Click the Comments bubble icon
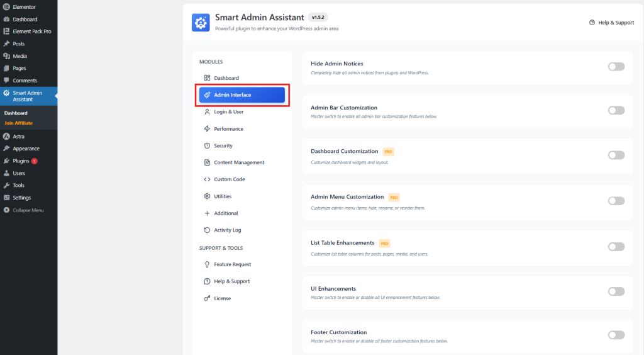This screenshot has width=644, height=355. tap(6, 81)
